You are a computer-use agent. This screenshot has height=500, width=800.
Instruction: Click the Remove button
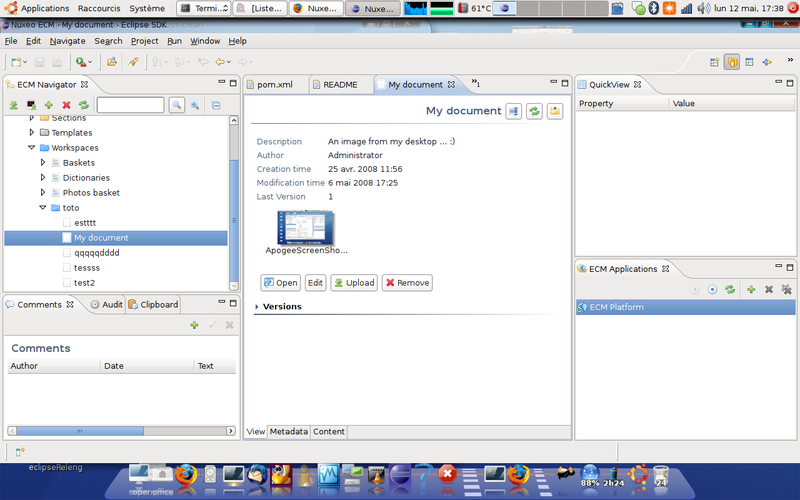(407, 283)
